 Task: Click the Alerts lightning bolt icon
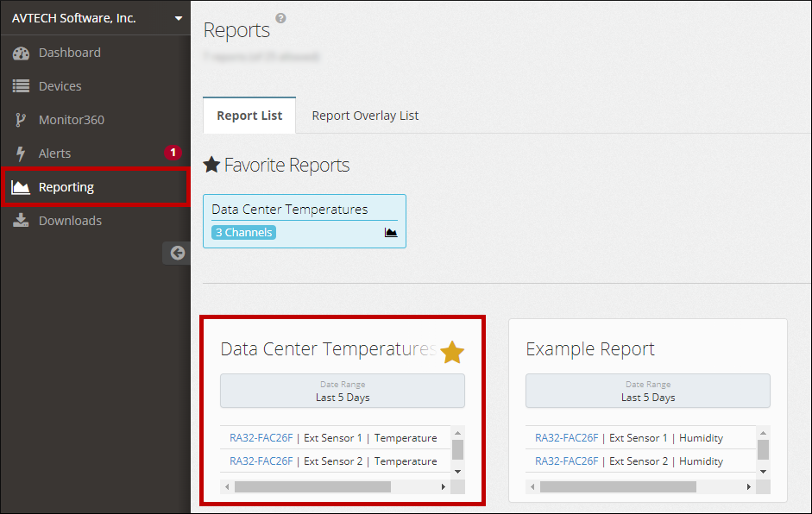tap(22, 154)
